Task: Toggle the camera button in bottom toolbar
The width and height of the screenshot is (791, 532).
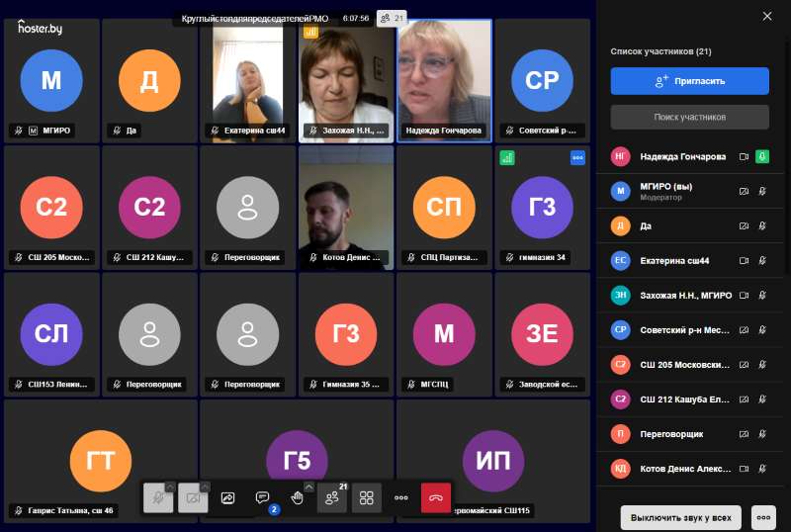Action: click(193, 497)
